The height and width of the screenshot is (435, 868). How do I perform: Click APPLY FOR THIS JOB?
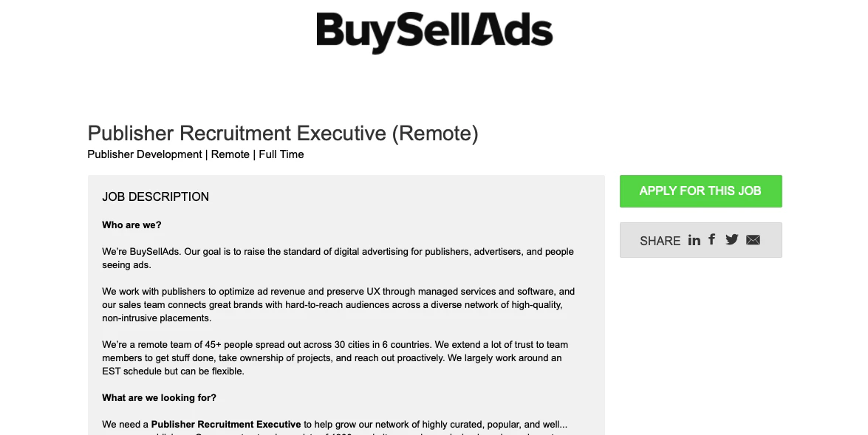point(700,191)
